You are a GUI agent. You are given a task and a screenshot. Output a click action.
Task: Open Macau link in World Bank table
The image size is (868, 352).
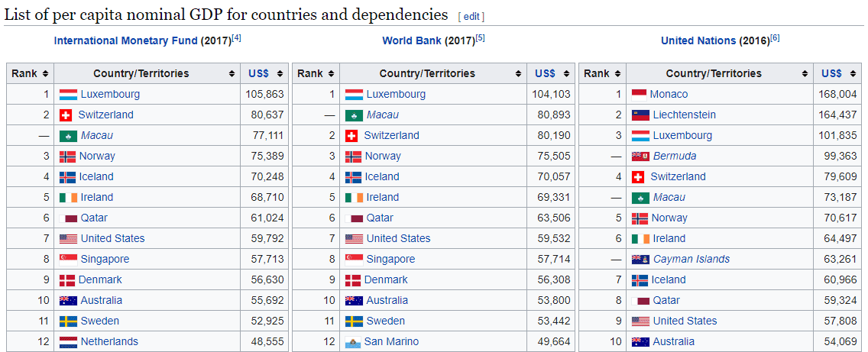click(383, 115)
